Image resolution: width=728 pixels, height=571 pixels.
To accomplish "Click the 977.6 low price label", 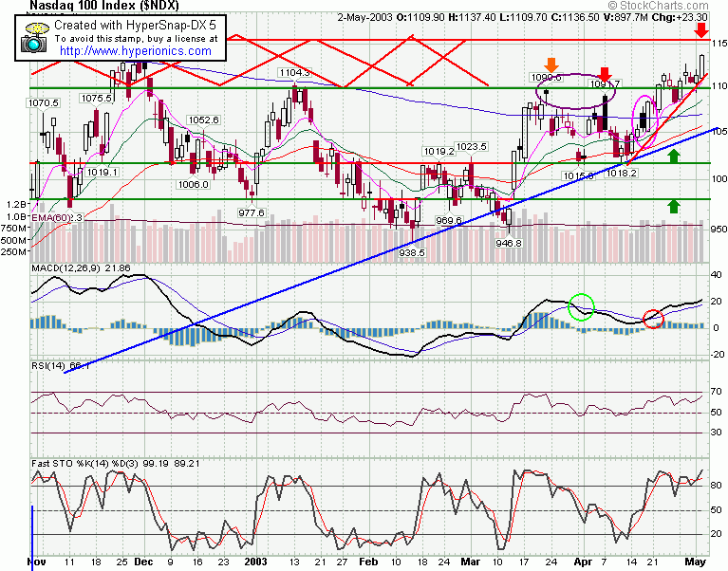I will tap(252, 212).
